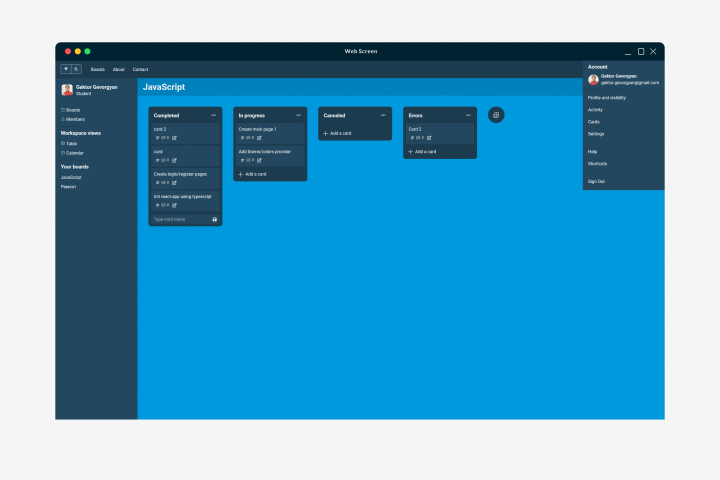Click edit icon on 'Init react-app using typescript' card

coord(174,205)
